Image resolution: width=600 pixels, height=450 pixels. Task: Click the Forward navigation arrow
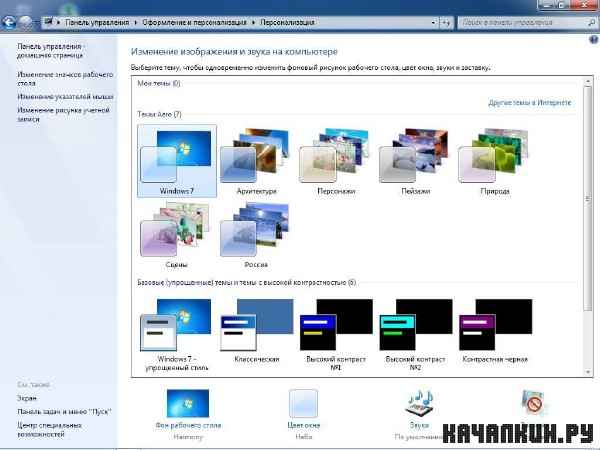(x=26, y=22)
